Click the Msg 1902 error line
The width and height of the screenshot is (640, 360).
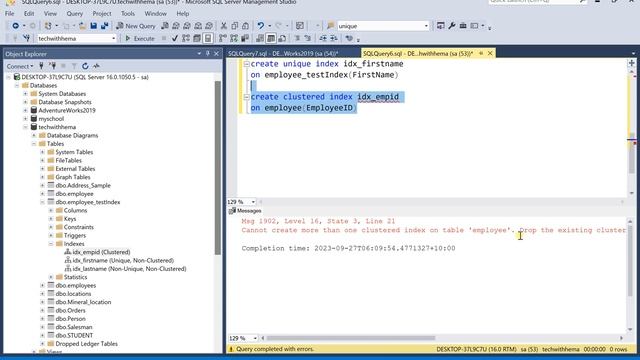(x=318, y=221)
